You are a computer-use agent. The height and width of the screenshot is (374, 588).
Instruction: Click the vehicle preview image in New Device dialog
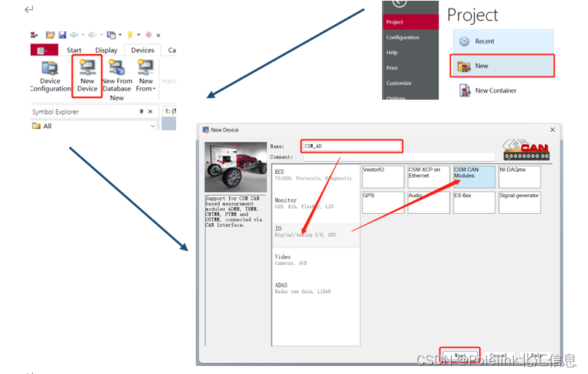coord(236,167)
